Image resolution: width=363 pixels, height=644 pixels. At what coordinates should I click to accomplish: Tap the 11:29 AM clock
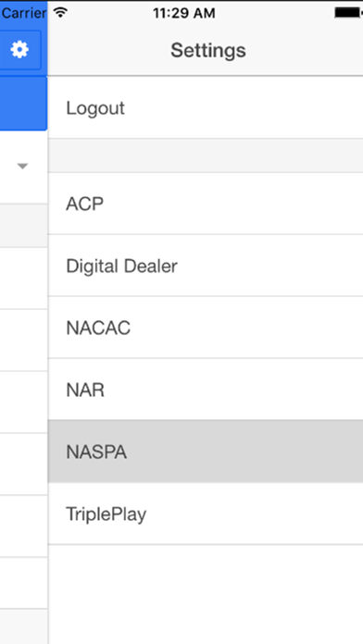183,13
